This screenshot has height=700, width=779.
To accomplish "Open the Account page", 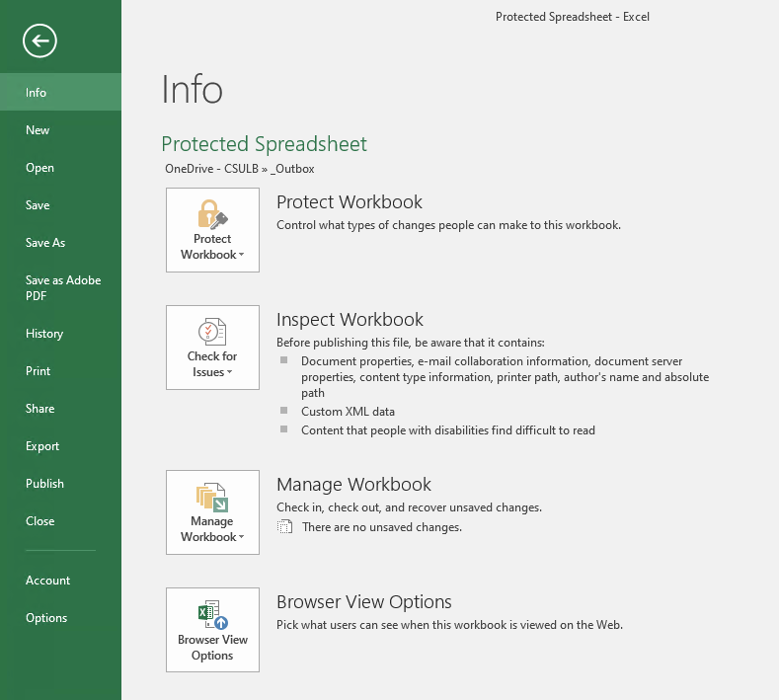I will [60, 581].
